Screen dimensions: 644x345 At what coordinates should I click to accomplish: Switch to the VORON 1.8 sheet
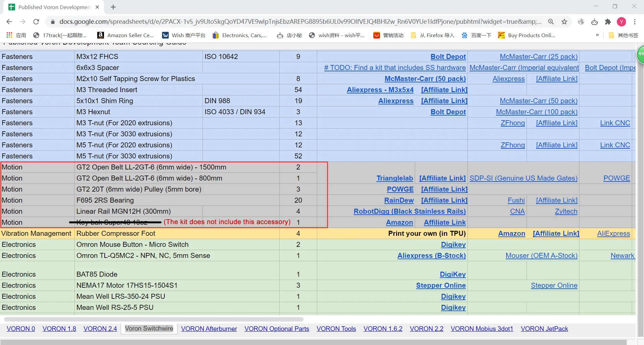click(59, 329)
